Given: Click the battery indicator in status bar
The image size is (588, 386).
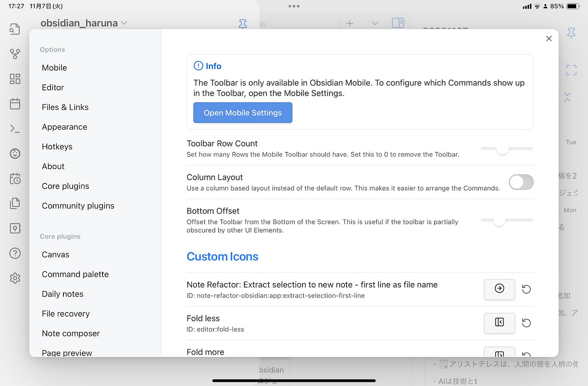Looking at the screenshot, I should 573,6.
